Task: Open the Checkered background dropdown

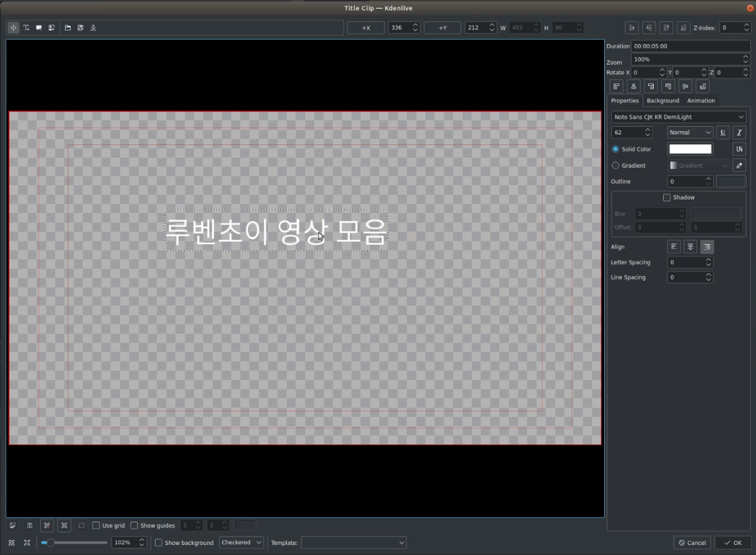Action: 242,542
